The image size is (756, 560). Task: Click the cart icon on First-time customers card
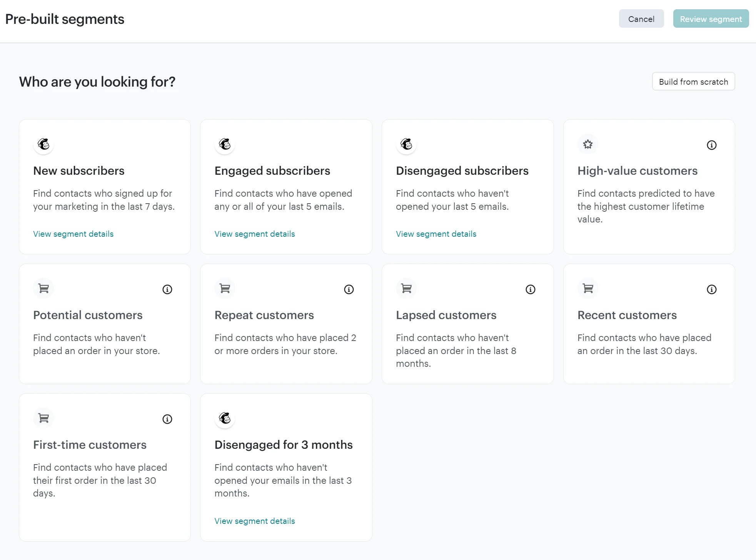(43, 418)
